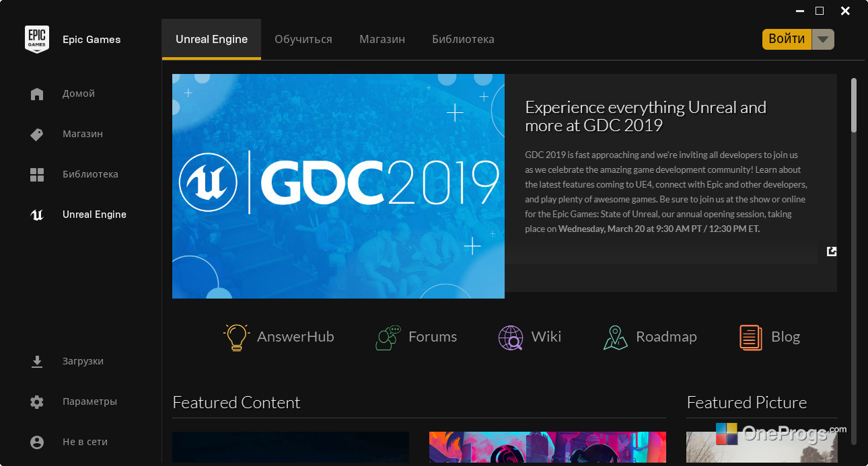Open the Загрузки download icon

coord(37,362)
